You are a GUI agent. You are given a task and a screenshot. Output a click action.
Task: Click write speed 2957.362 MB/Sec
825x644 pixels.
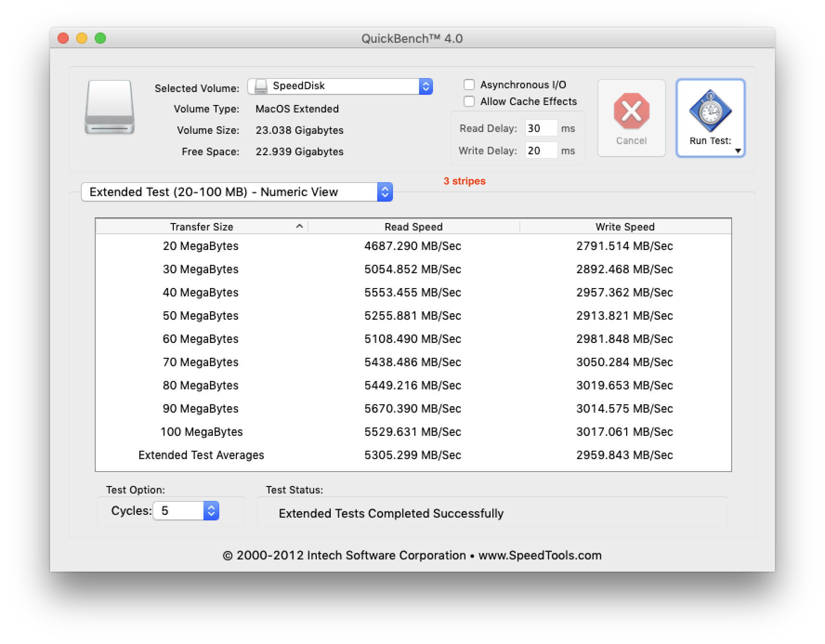pos(625,292)
